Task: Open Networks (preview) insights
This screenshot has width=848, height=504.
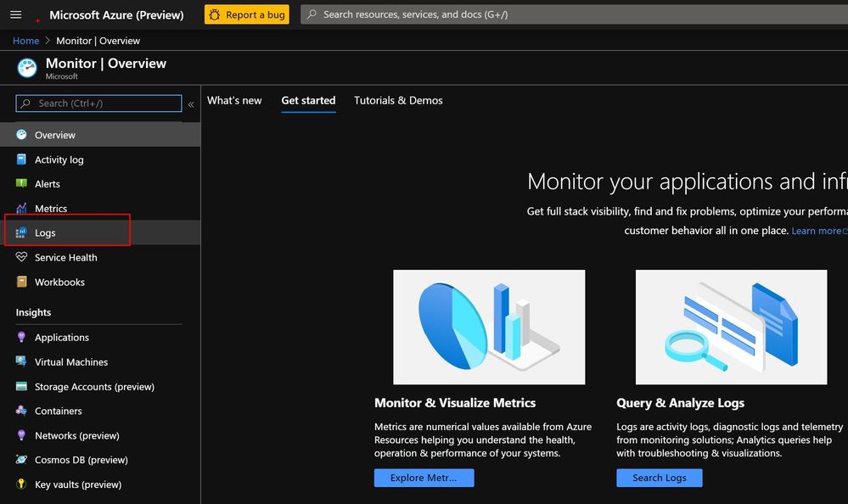Action: tap(100, 435)
